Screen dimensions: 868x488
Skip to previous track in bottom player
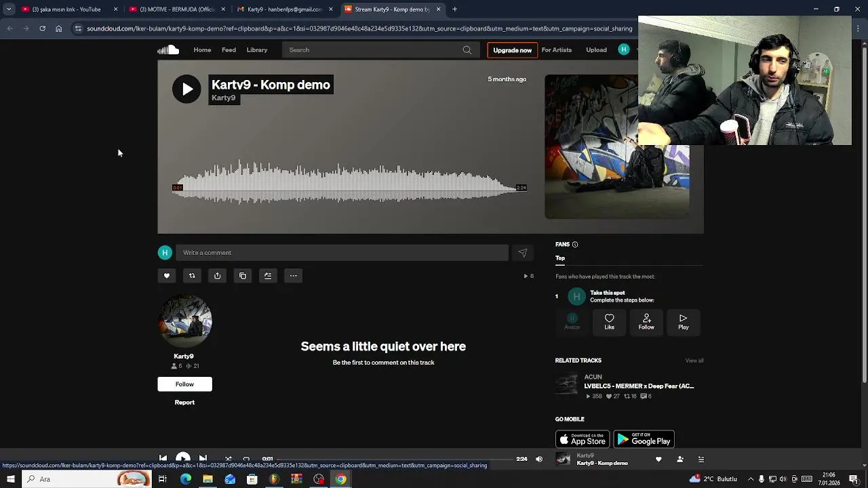(x=163, y=459)
